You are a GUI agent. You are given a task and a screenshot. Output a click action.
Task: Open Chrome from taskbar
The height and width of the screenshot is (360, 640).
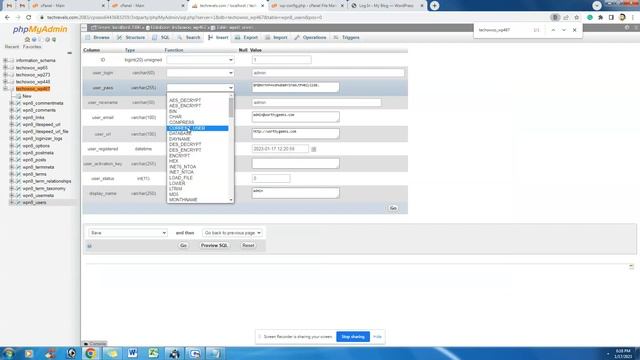(91, 353)
